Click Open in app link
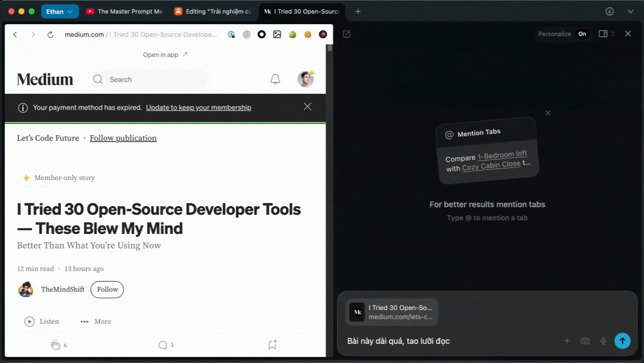The width and height of the screenshot is (644, 363). pyautogui.click(x=165, y=54)
